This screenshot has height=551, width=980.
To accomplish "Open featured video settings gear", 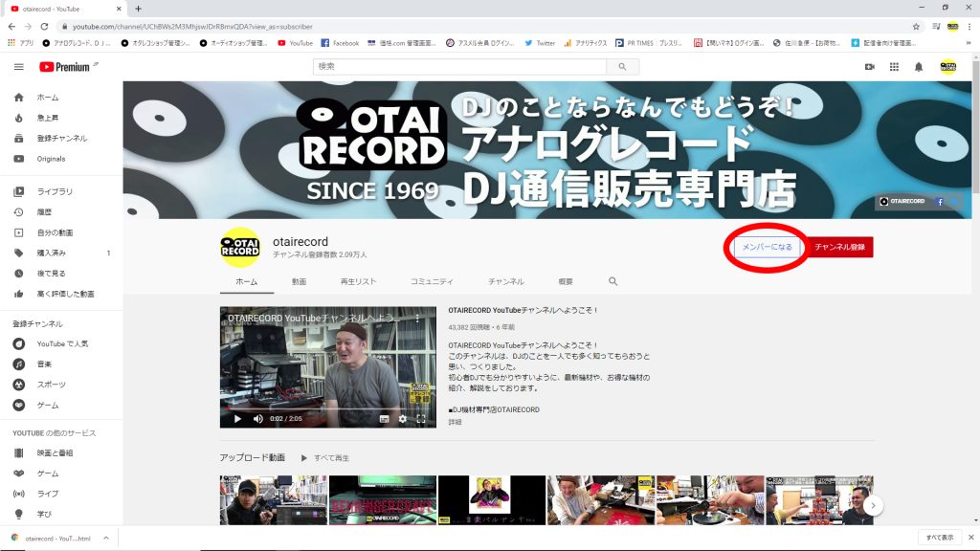I will [x=403, y=419].
